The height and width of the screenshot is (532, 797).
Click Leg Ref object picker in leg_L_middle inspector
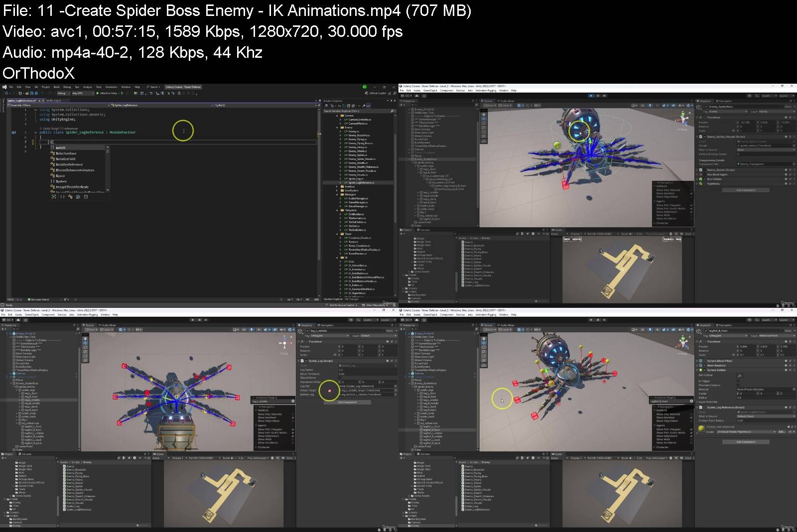point(396,386)
